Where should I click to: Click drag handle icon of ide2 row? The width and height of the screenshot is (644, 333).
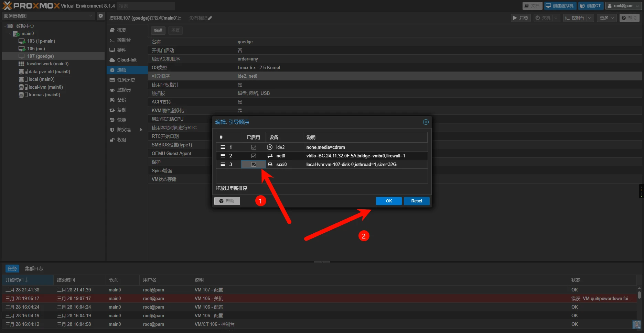point(223,147)
